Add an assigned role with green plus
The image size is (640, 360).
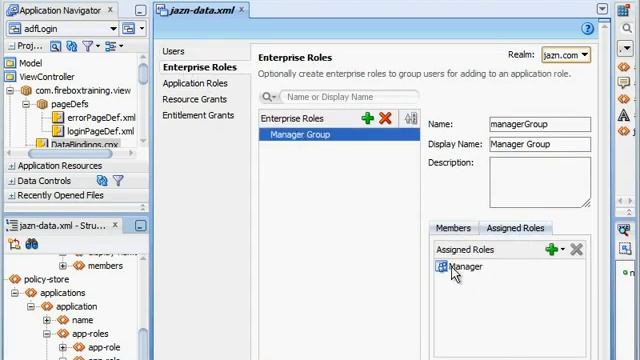(x=551, y=249)
